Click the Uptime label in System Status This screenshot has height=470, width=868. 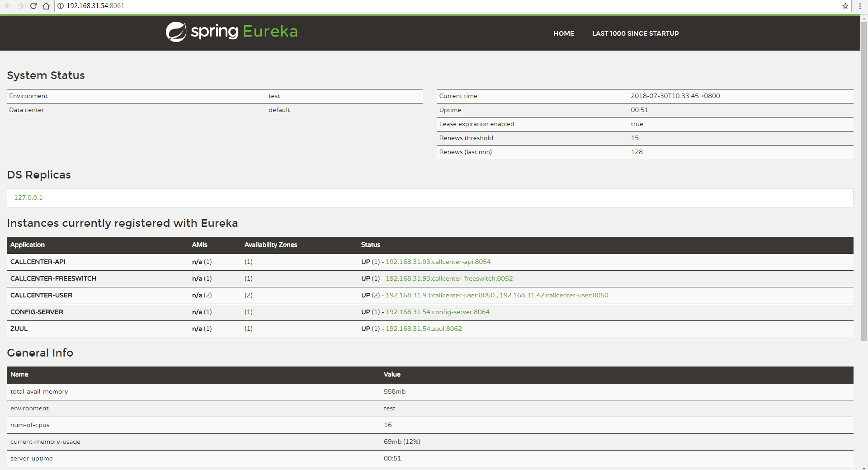(x=450, y=110)
